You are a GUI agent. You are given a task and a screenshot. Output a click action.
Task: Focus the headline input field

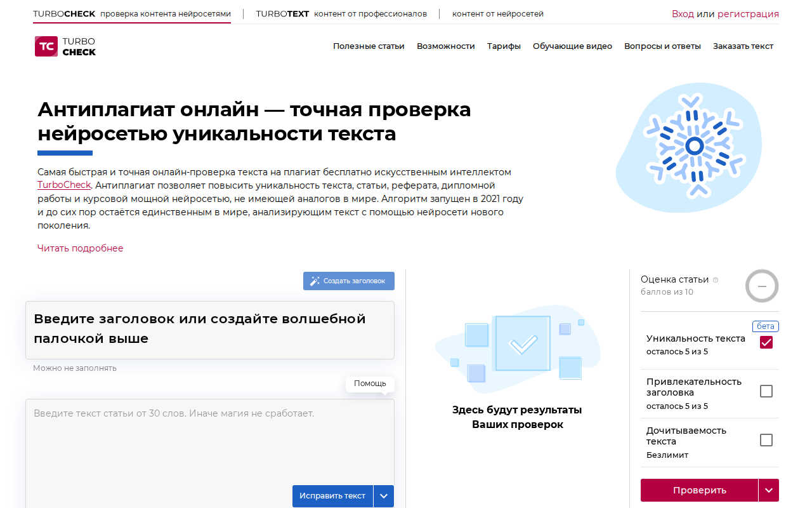(210, 330)
